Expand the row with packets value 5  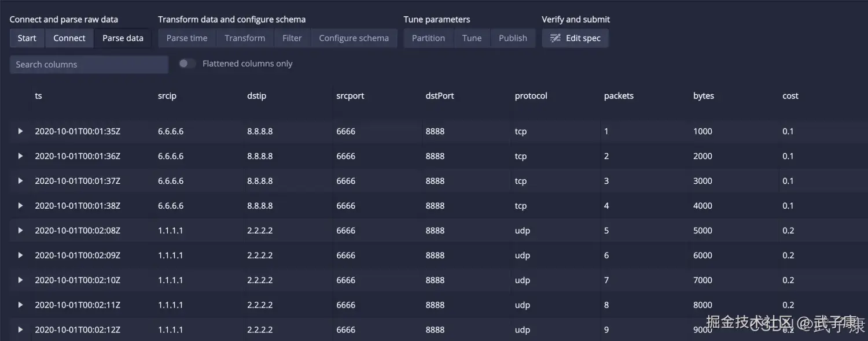pyautogui.click(x=20, y=230)
